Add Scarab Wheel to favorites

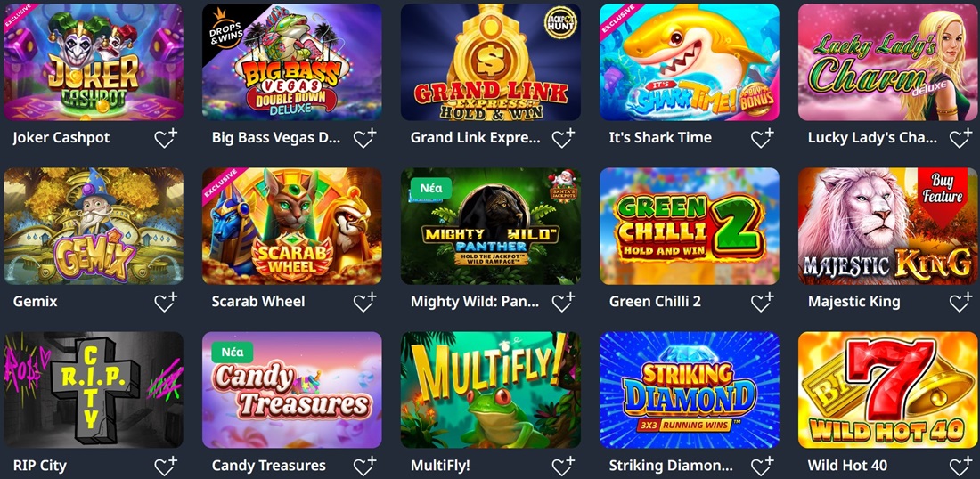coord(364,302)
